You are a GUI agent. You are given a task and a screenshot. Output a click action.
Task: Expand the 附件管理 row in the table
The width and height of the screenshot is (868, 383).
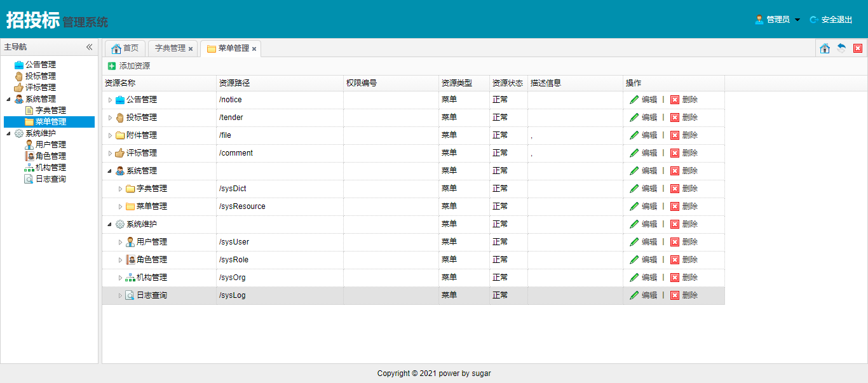[110, 135]
